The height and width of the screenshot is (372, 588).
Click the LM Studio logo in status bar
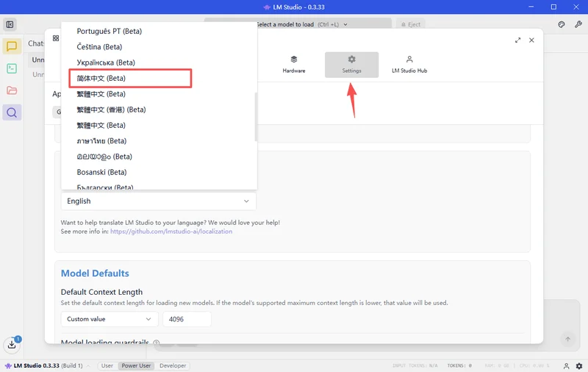click(8, 365)
